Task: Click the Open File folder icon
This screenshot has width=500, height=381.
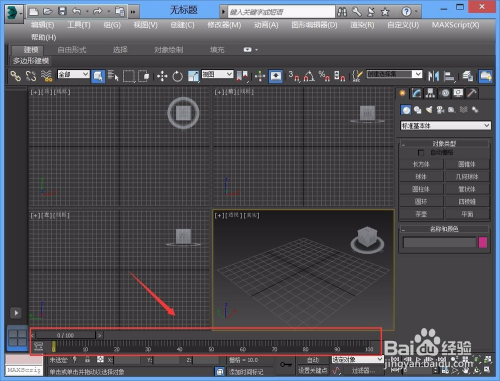Action: 48,12
